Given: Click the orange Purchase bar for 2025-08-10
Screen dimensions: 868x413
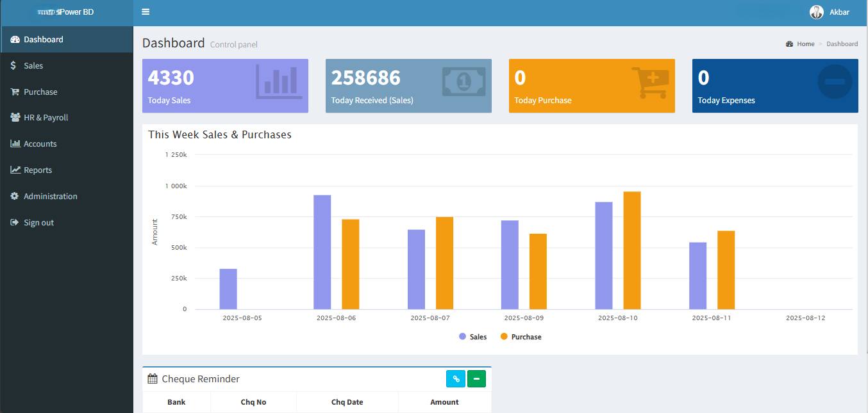Looking at the screenshot, I should click(631, 250).
